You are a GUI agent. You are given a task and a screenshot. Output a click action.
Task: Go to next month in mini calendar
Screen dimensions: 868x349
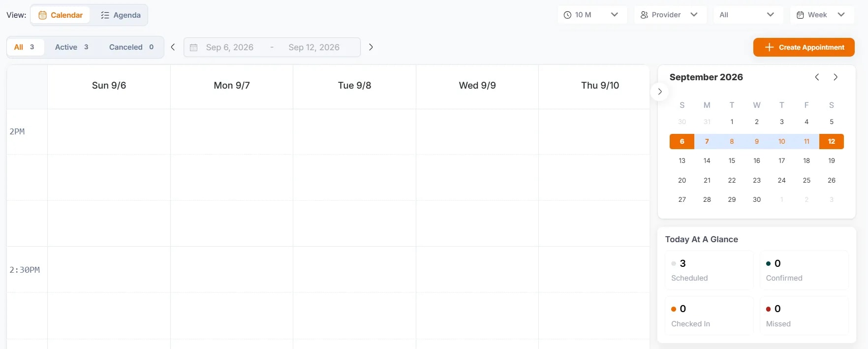coord(836,77)
